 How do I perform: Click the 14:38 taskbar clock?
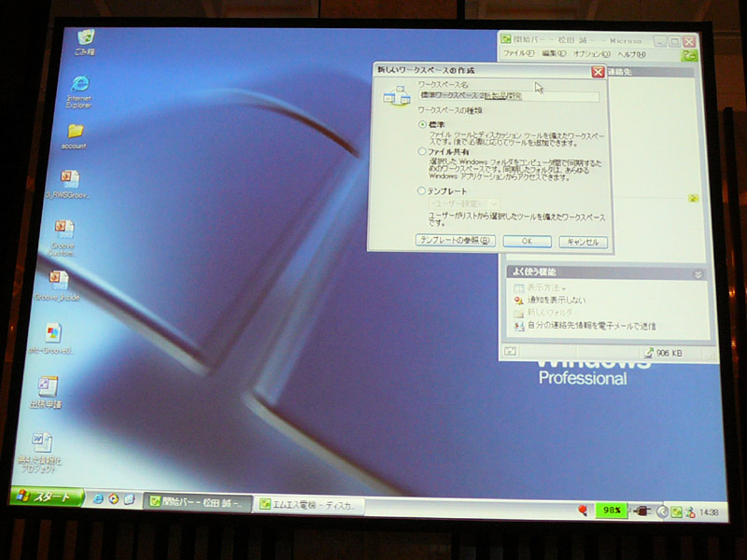709,512
